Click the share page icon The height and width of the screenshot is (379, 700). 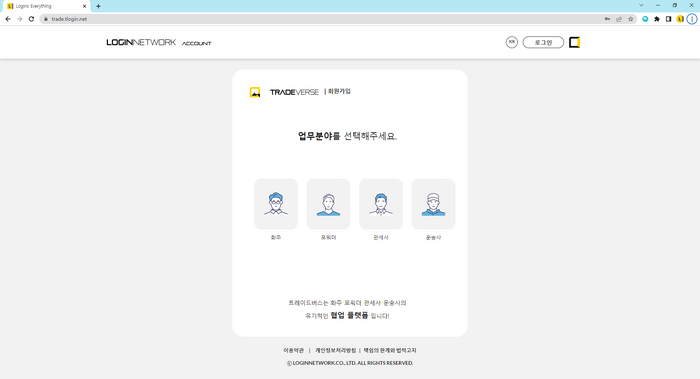(619, 19)
